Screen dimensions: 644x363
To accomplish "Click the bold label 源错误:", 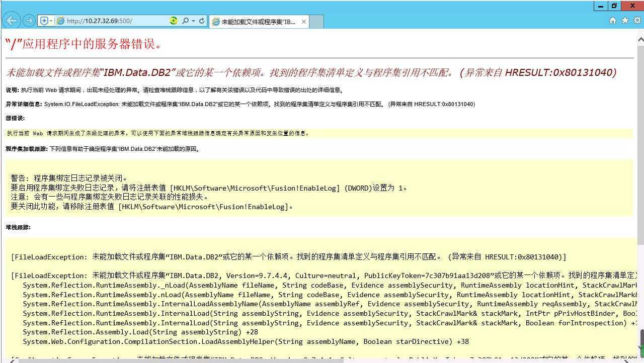I will pos(15,118).
